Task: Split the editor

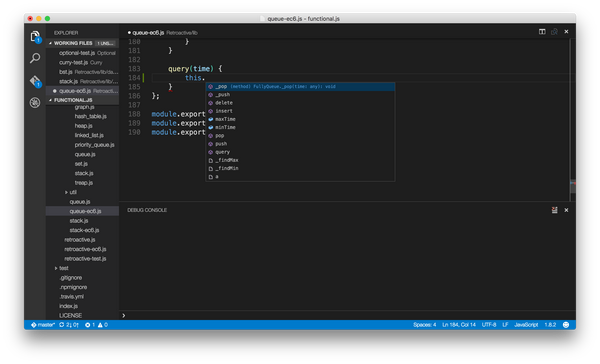Action: tap(542, 32)
